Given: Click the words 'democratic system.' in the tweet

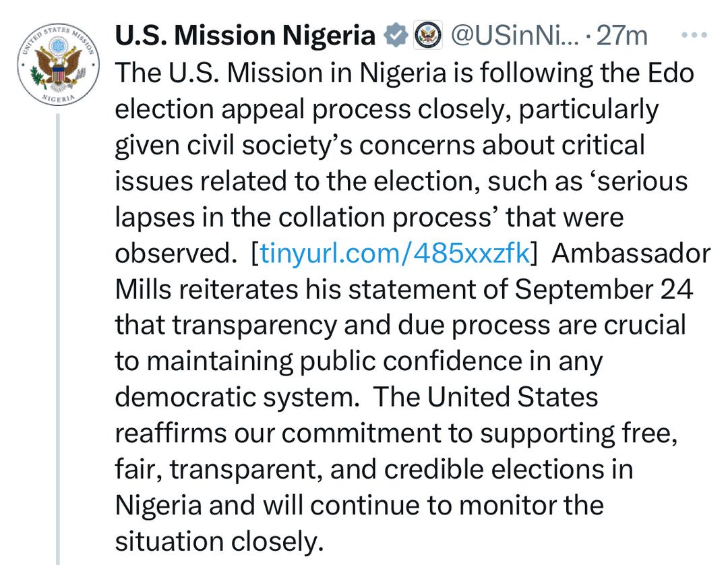Looking at the screenshot, I should pos(237,398).
